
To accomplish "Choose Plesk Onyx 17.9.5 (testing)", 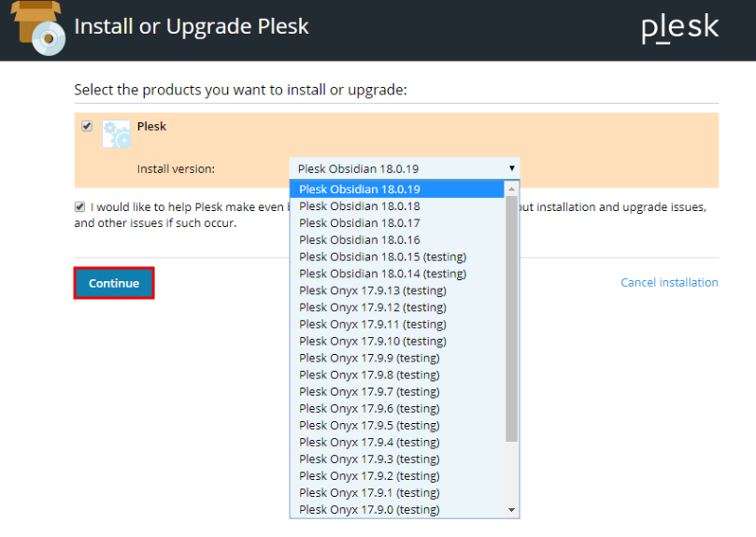I will tap(397, 425).
